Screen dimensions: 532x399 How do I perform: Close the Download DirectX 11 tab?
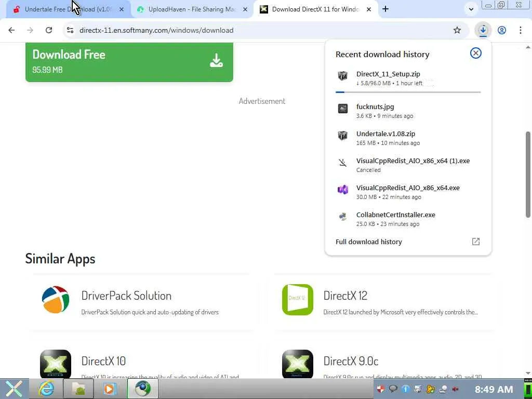(x=369, y=9)
